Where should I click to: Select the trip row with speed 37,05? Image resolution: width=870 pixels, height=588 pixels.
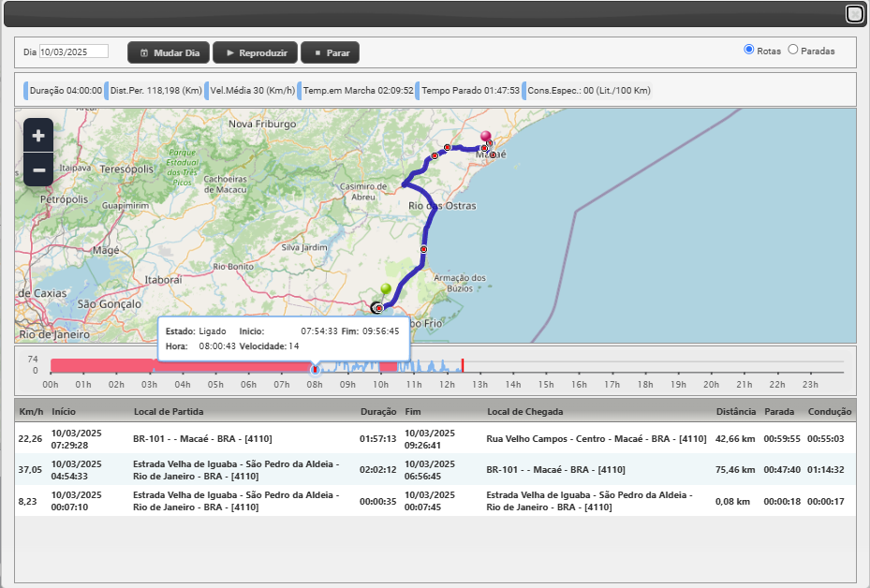(x=435, y=470)
